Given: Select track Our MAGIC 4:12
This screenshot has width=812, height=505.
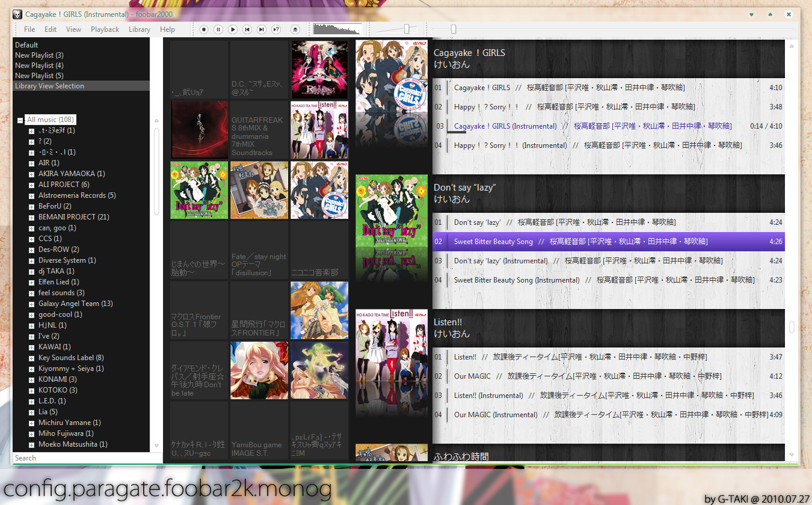Looking at the screenshot, I should [x=609, y=376].
